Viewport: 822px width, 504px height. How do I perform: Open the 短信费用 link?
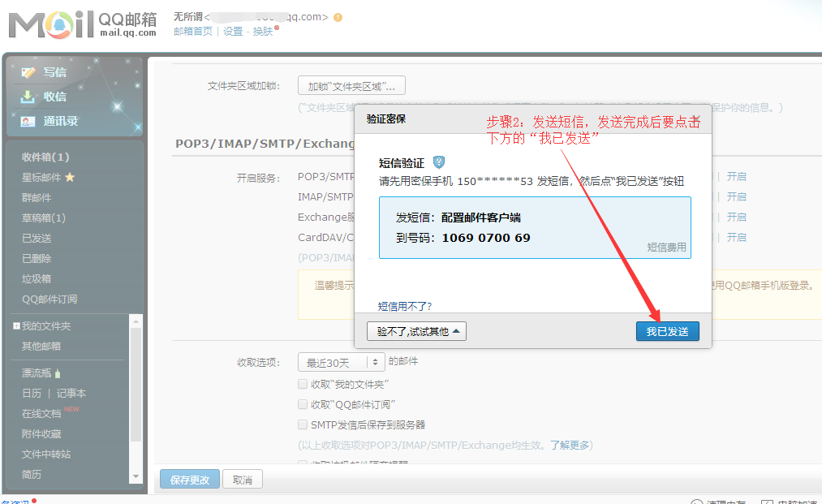point(666,247)
